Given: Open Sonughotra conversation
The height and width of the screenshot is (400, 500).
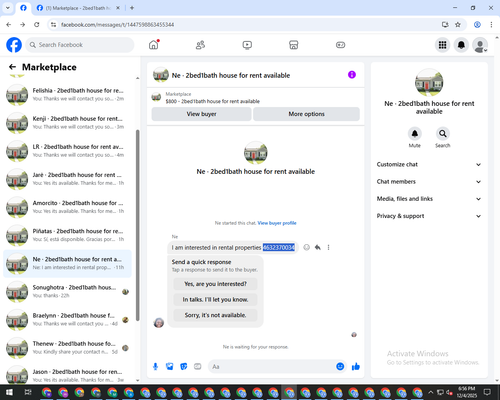Looking at the screenshot, I should 67,291.
